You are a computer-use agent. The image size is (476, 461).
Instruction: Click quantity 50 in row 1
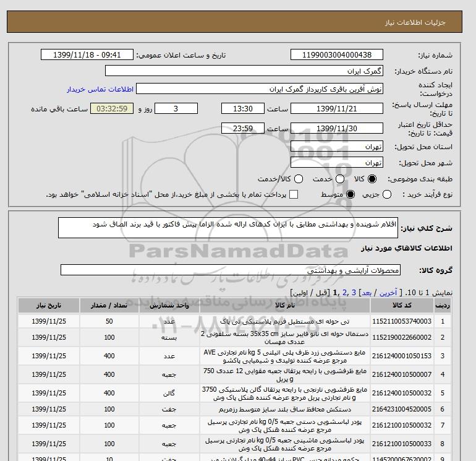(109, 321)
